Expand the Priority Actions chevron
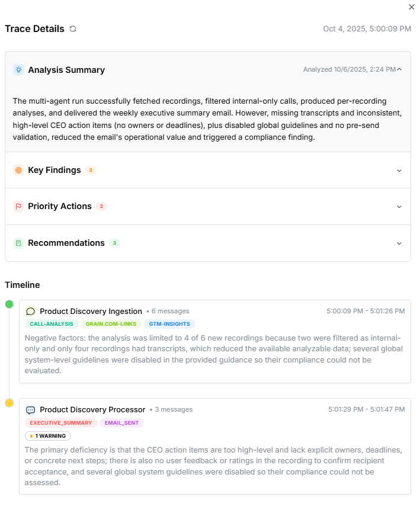The width and height of the screenshot is (420, 510). tap(399, 207)
